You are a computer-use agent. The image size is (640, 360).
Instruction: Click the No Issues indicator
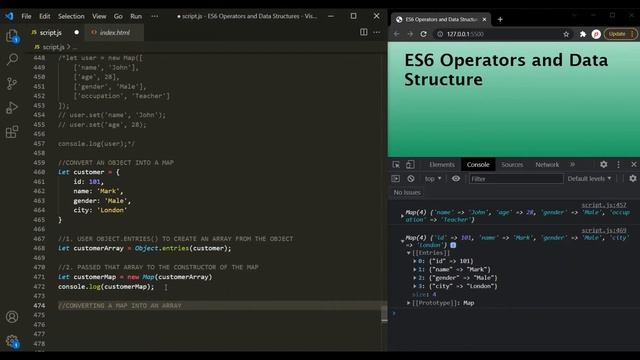[407, 192]
